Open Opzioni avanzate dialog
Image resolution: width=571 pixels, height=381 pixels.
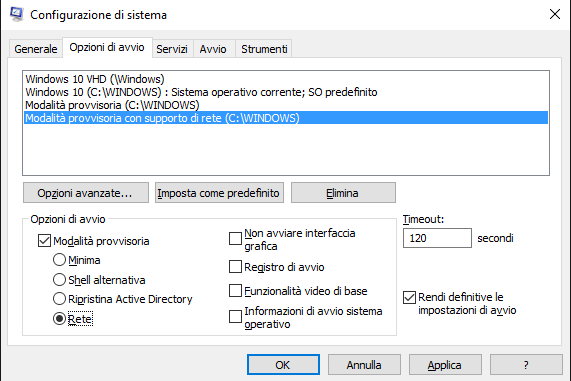[x=86, y=193]
